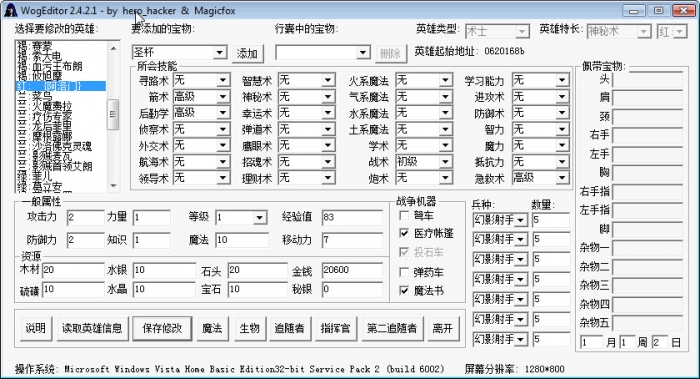The height and width of the screenshot is (379, 700).
Task: Open the 箭术 skill level dropdown
Action: pyautogui.click(x=223, y=97)
